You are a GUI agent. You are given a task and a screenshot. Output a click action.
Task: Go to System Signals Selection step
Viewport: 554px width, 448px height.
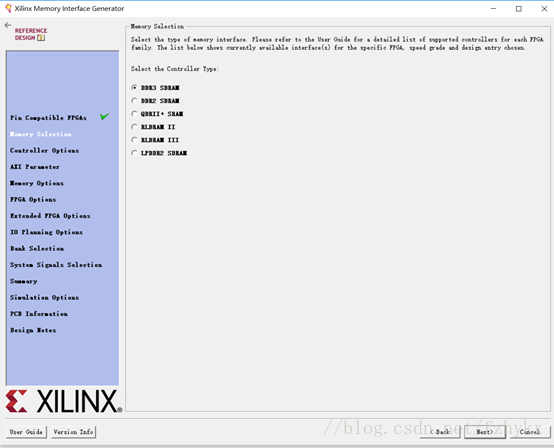56,265
